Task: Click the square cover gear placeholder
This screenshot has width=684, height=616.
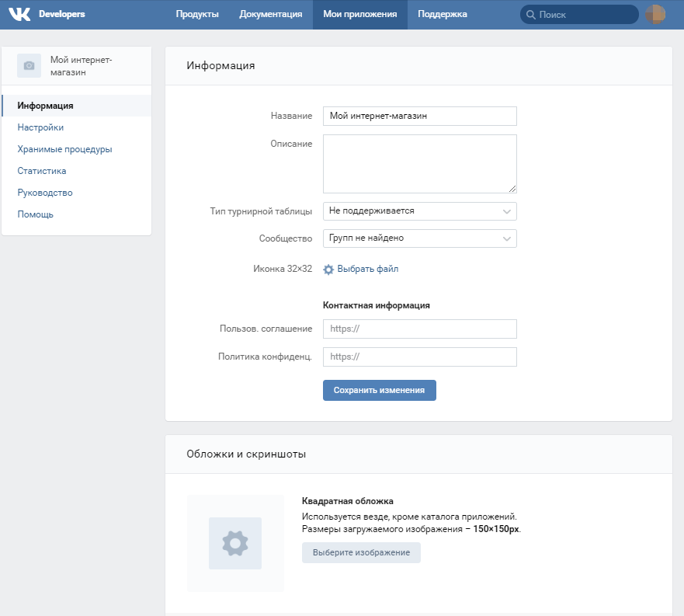Action: [x=235, y=543]
